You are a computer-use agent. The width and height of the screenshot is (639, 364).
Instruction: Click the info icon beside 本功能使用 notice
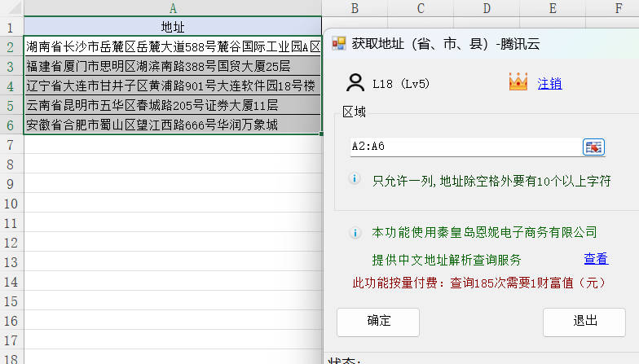tap(355, 233)
